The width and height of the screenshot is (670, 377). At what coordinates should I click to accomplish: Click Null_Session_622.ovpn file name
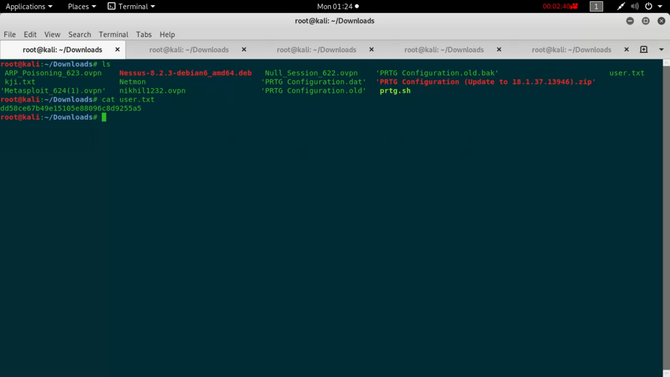click(x=311, y=73)
